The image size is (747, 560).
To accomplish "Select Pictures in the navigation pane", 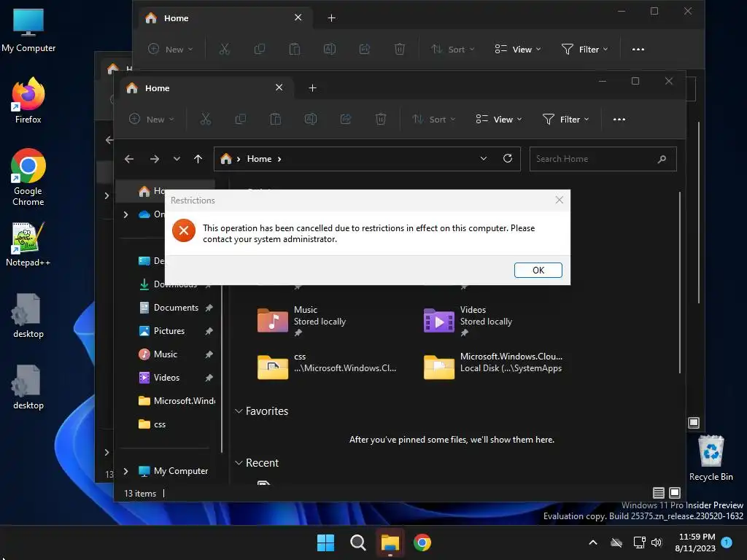I will (x=175, y=331).
